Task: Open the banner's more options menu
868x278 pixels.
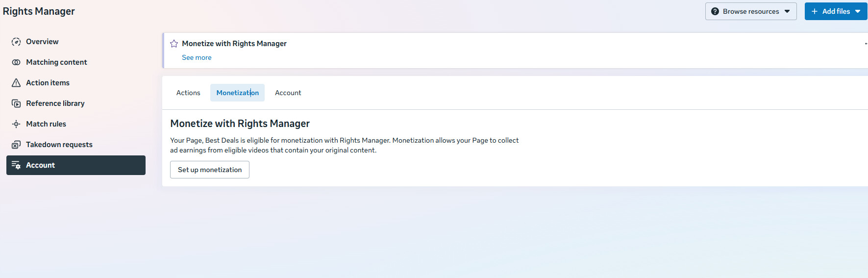Action: pos(866,44)
